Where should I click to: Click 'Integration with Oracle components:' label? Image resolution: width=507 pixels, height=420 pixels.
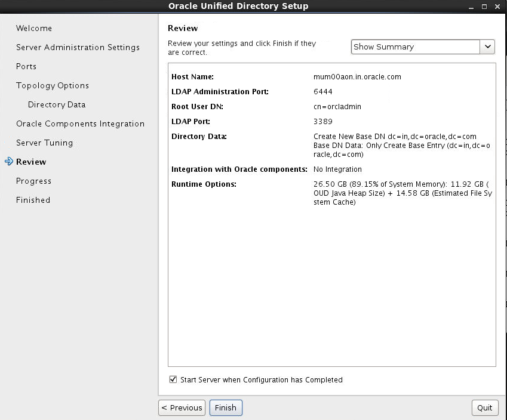point(239,169)
